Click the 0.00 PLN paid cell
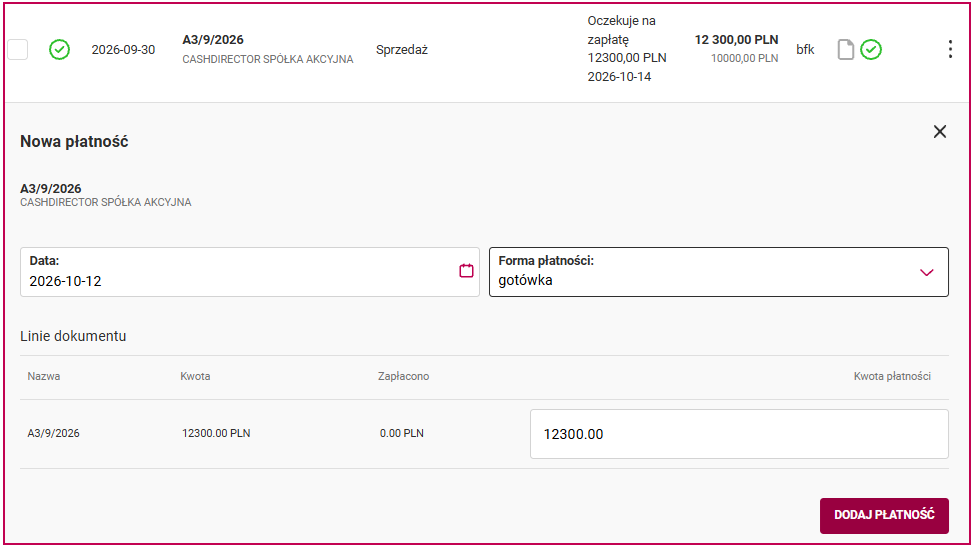Image resolution: width=974 pixels, height=547 pixels. 402,433
